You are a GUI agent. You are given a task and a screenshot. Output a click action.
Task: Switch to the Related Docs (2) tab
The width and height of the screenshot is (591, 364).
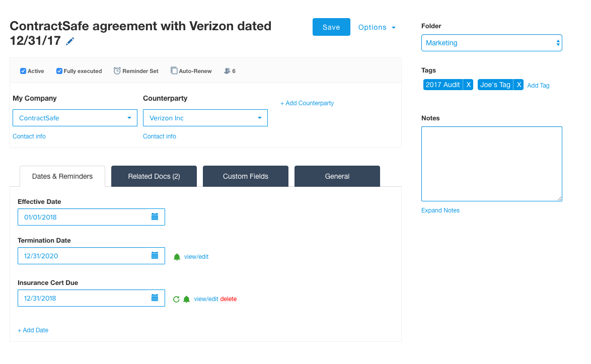[154, 176]
